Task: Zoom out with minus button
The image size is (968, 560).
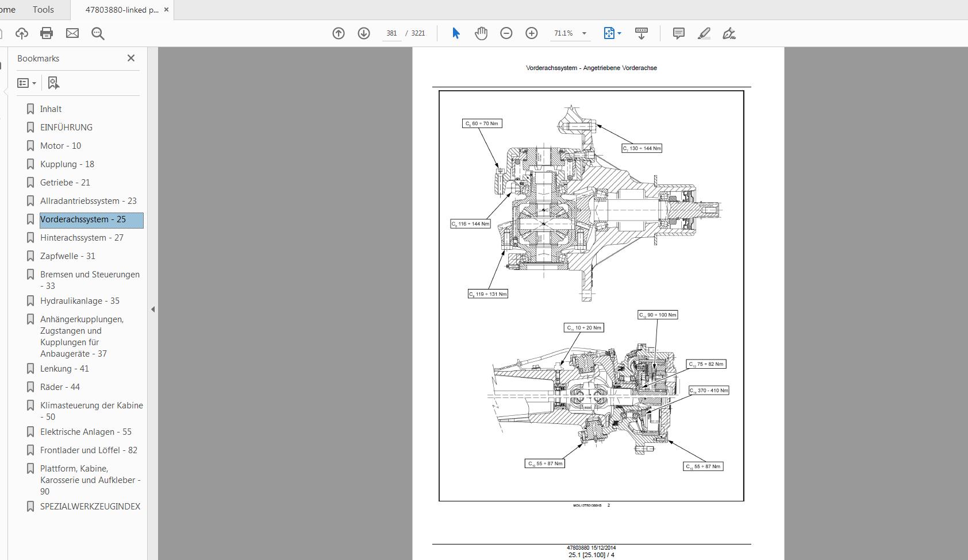Action: 506,33
